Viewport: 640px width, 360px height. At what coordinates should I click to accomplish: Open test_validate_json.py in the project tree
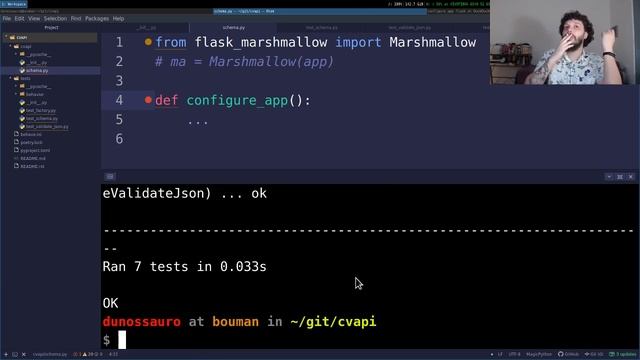(x=47, y=127)
